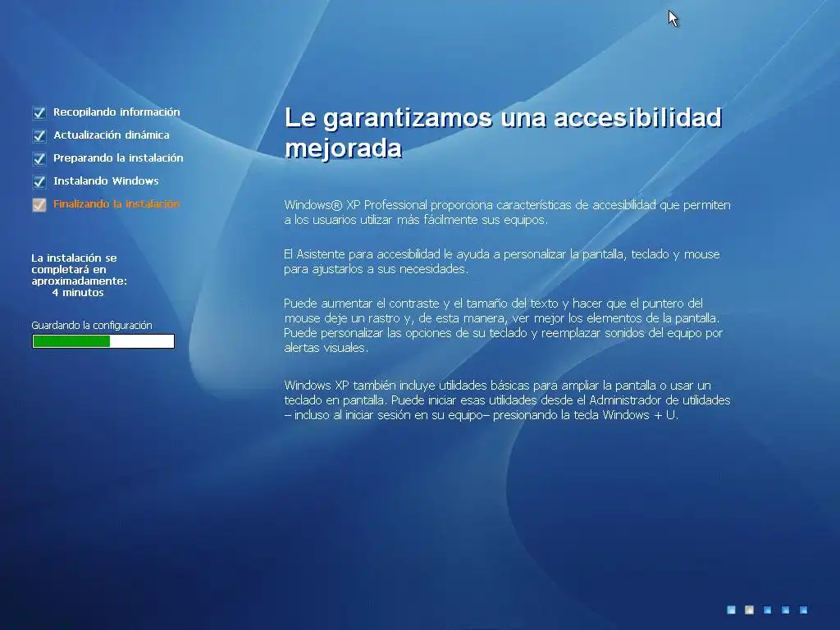The image size is (840, 630).
Task: Click the paragraph starting El Asistente para accesibilidad
Action: [x=502, y=262]
